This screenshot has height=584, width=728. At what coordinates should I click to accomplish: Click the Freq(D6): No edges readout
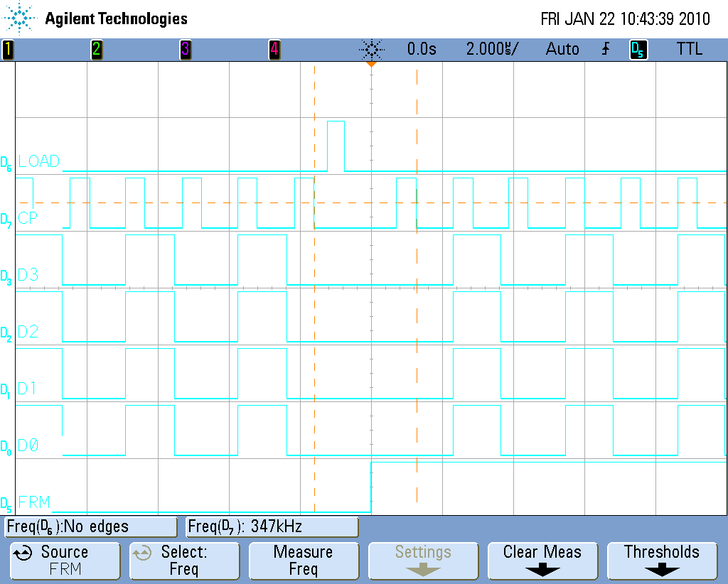90,527
